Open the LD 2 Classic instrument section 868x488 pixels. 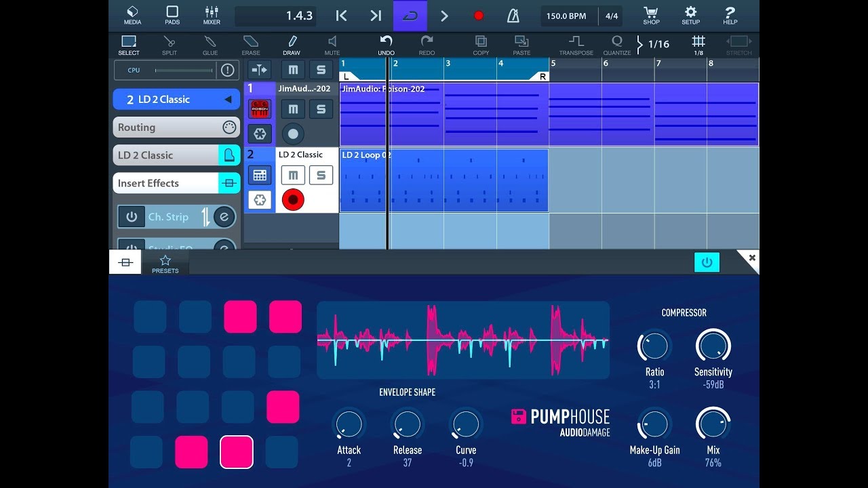click(x=176, y=155)
